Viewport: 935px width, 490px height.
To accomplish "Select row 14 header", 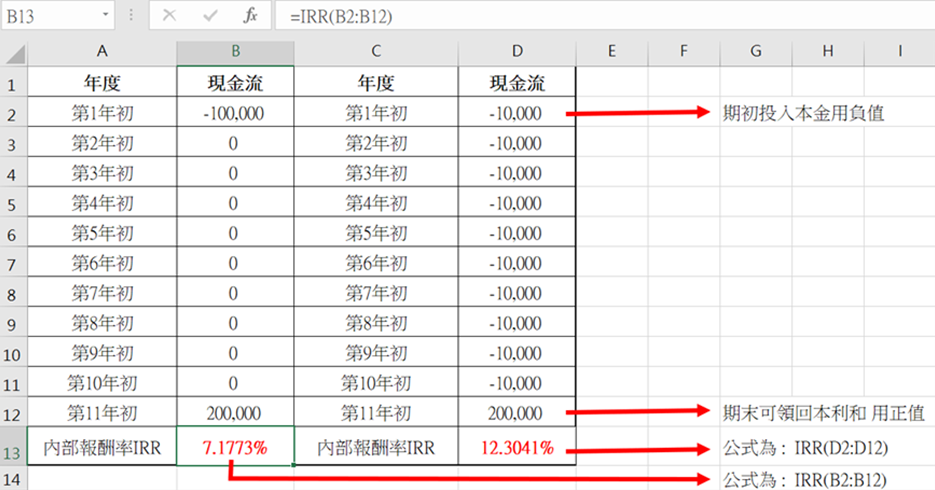I will click(13, 478).
